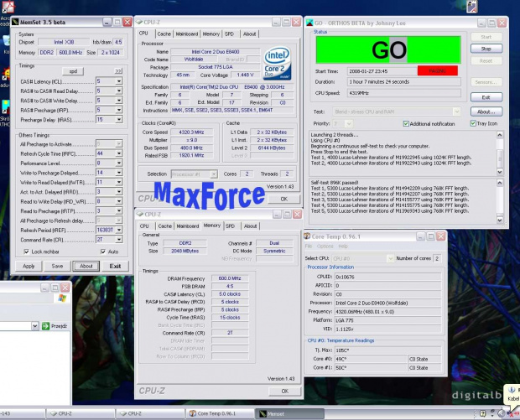The image size is (520, 420).
Task: Open the Read to Write Delay dropdown
Action: click(x=119, y=201)
